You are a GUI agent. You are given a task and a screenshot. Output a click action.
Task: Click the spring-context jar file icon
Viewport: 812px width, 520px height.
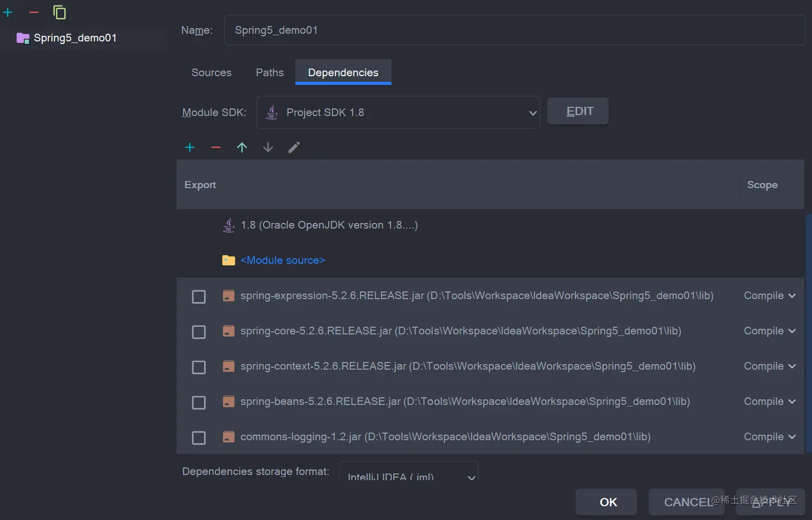[x=229, y=367]
